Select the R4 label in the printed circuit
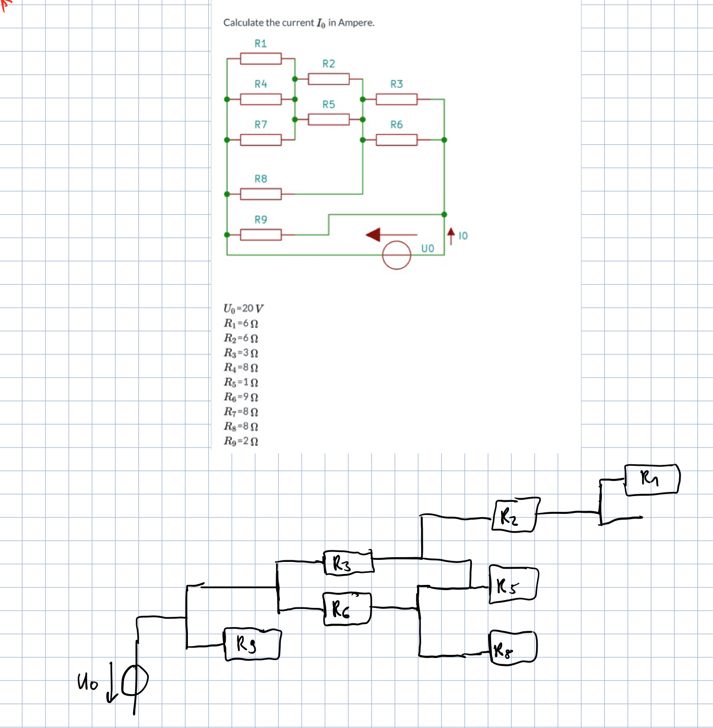 point(260,84)
